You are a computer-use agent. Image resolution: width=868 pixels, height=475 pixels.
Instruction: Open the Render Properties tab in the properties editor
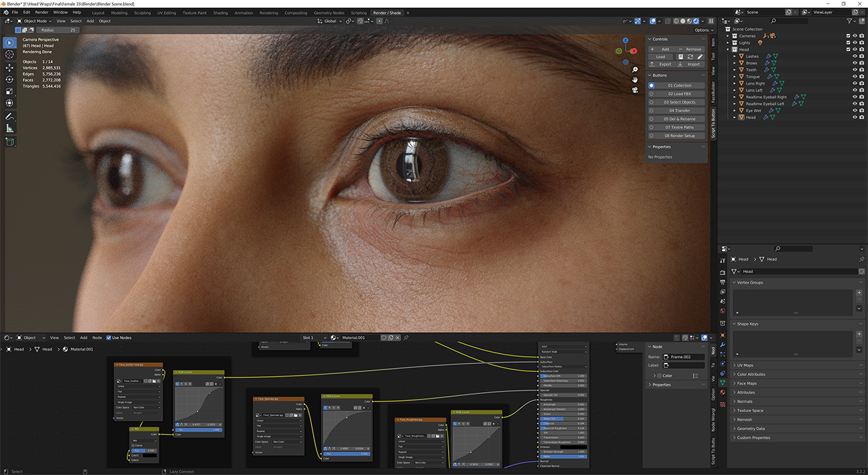pyautogui.click(x=722, y=273)
